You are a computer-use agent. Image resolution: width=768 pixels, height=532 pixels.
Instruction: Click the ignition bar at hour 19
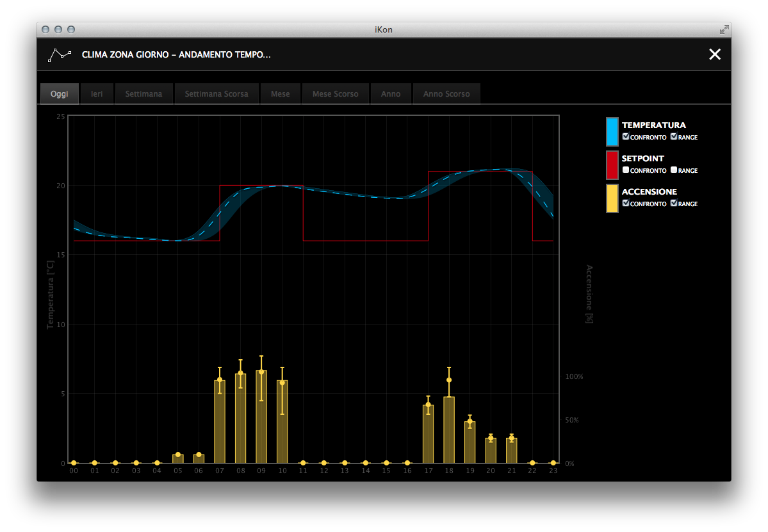pos(470,442)
